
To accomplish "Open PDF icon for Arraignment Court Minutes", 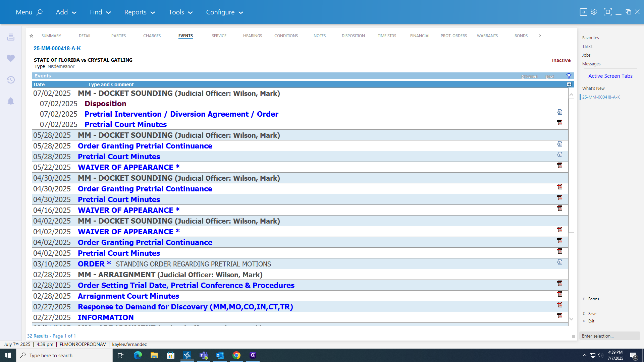I will [x=559, y=294].
